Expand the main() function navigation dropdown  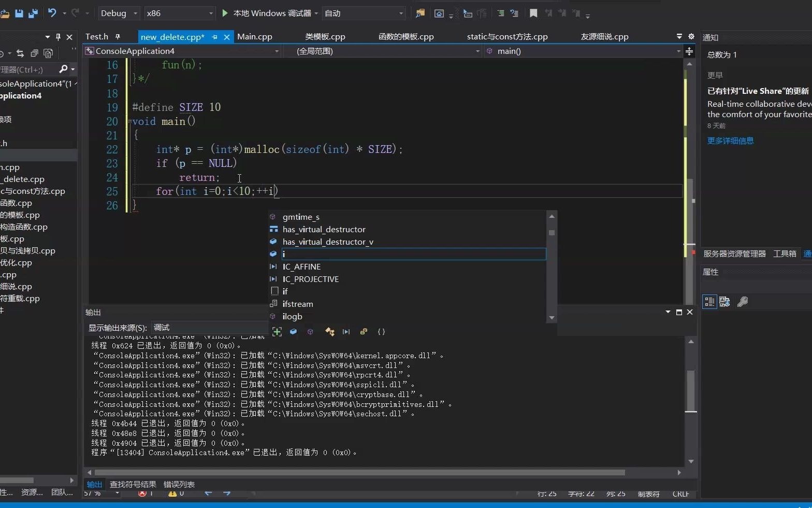pyautogui.click(x=678, y=51)
